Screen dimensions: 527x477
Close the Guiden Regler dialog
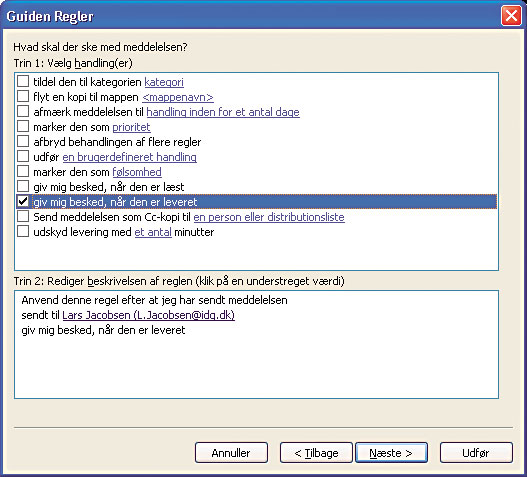511,16
